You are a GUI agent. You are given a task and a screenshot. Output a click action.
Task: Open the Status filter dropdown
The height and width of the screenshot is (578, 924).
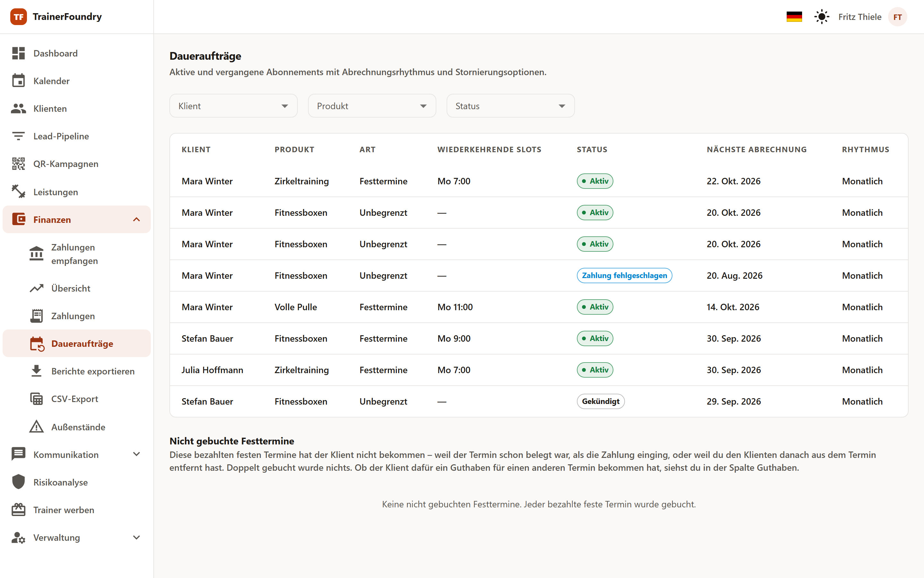510,106
